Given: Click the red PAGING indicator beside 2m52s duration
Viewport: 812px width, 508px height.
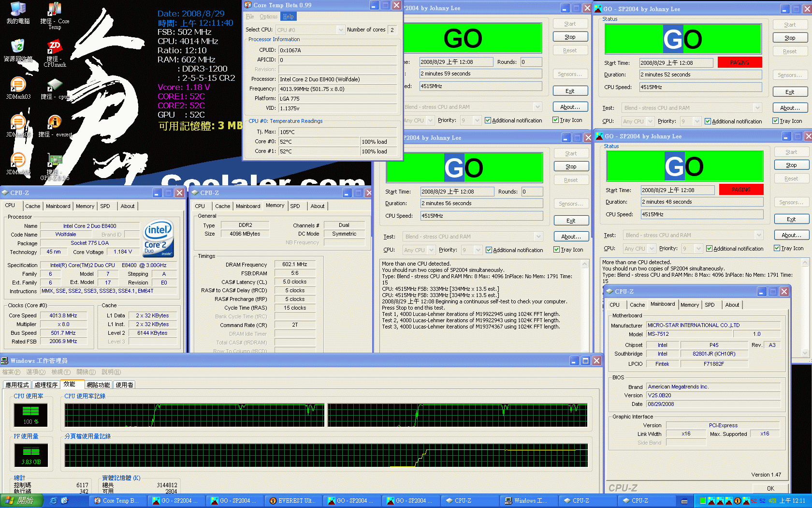Looking at the screenshot, I should [739, 62].
